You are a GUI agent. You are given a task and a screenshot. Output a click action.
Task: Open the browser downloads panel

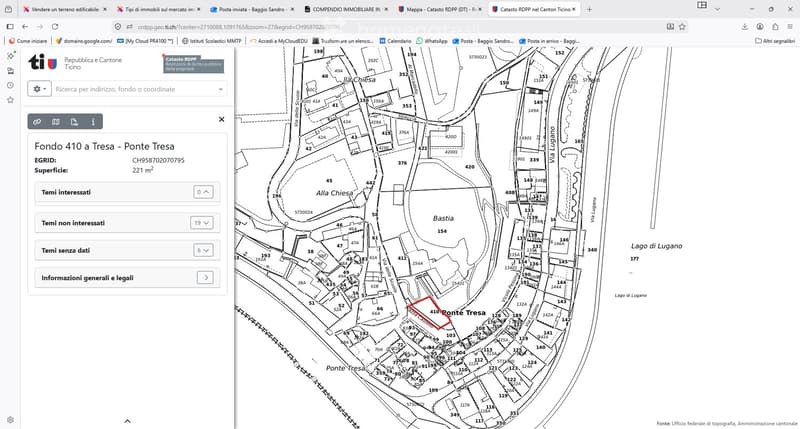(745, 27)
